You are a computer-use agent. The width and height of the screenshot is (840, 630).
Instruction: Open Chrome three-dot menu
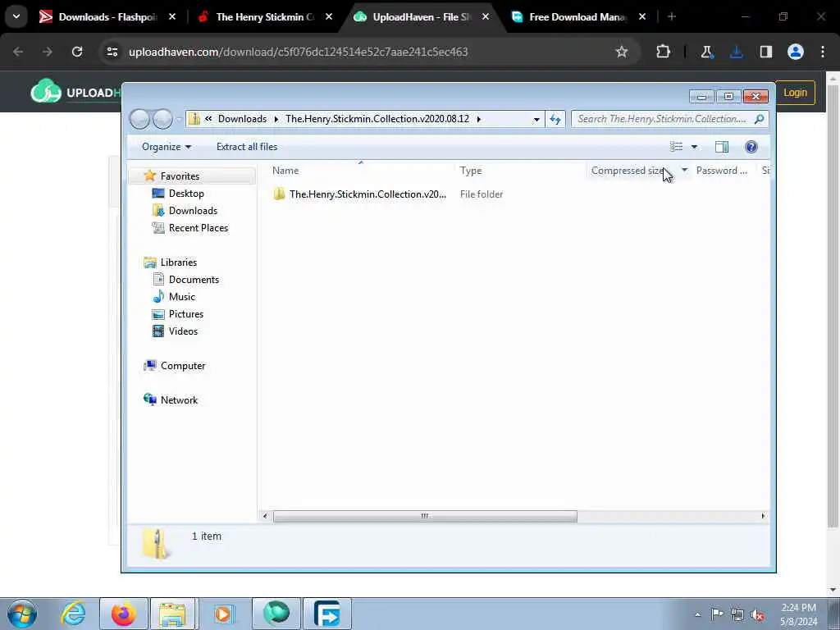(823, 52)
